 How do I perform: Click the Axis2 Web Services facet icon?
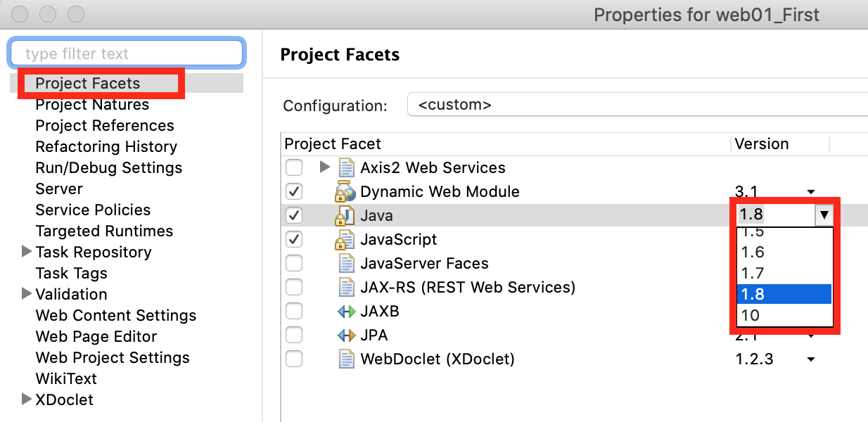coord(345,168)
